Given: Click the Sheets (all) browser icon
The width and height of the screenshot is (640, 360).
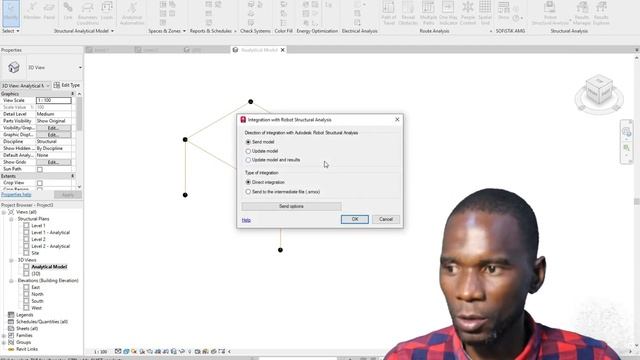Looking at the screenshot, I should [x=11, y=328].
